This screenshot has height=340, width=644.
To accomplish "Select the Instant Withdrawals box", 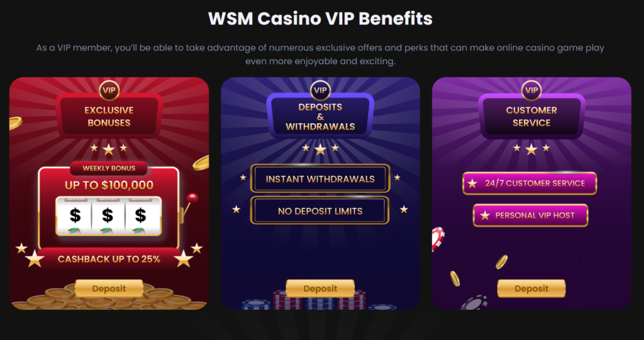I will coord(320,179).
